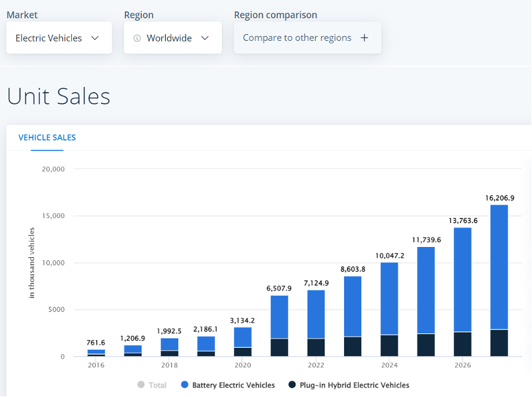Image resolution: width=532 pixels, height=397 pixels.
Task: Click the chevron arrow in Electric Vehicles selector
Action: coord(95,38)
